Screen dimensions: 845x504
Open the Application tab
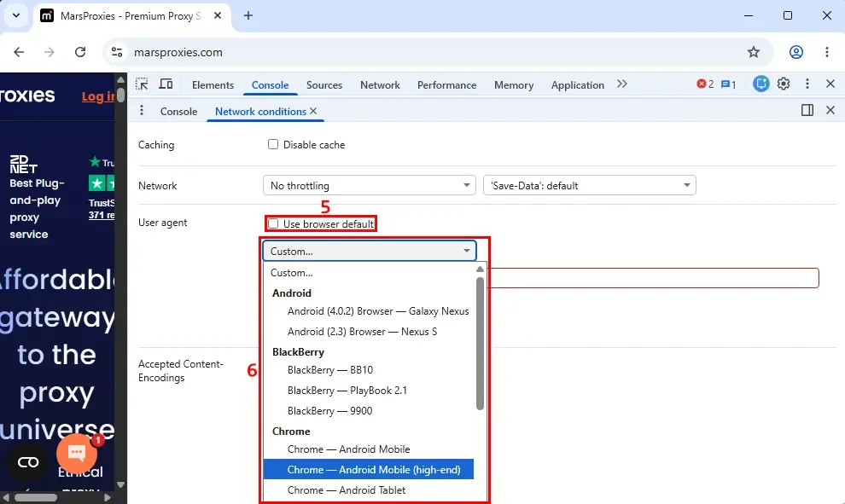(x=578, y=85)
